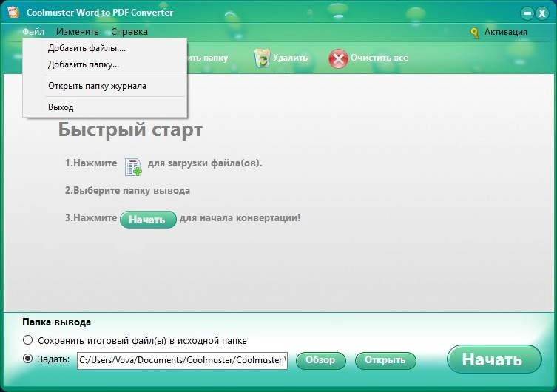
Task: Click the Обзор browse button
Action: pos(320,360)
